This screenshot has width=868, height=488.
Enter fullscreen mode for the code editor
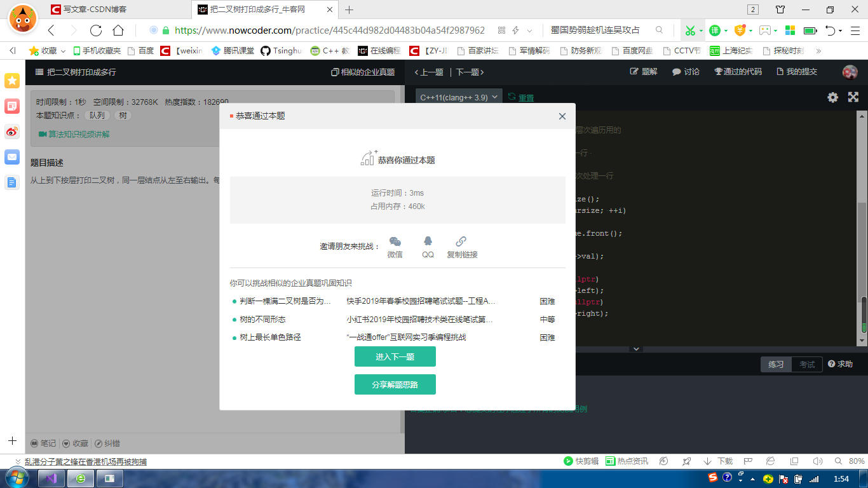pyautogui.click(x=853, y=97)
